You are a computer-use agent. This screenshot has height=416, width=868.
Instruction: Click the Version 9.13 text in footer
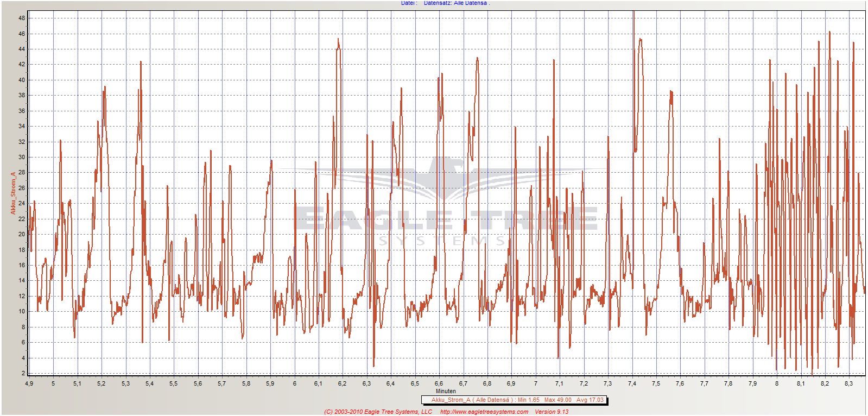552,412
